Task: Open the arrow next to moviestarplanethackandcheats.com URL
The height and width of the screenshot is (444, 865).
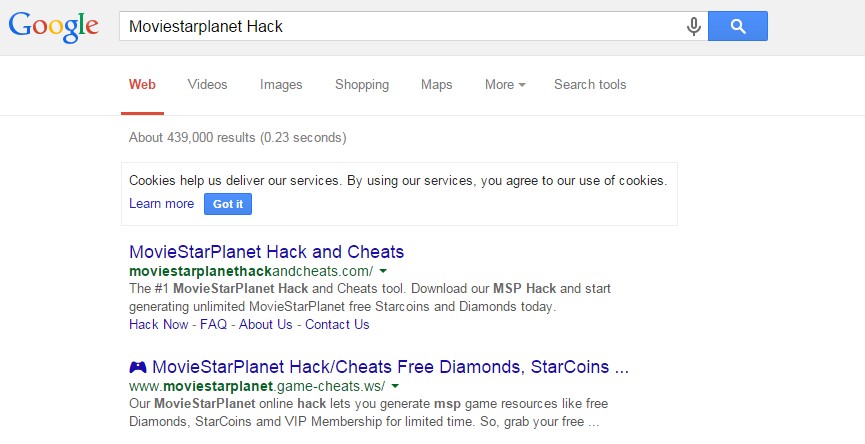Action: point(383,271)
